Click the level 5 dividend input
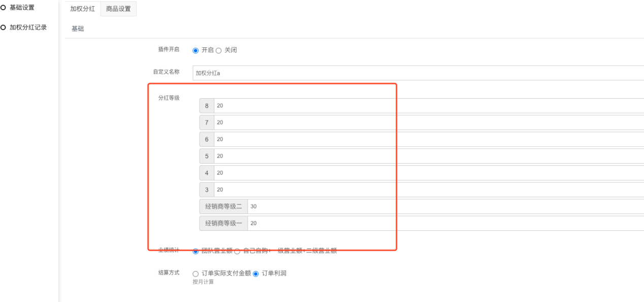This screenshot has width=644, height=302. coord(427,156)
